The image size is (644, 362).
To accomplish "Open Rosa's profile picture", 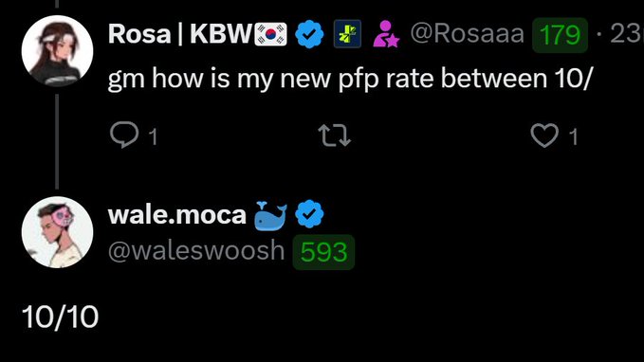I will 57,51.
